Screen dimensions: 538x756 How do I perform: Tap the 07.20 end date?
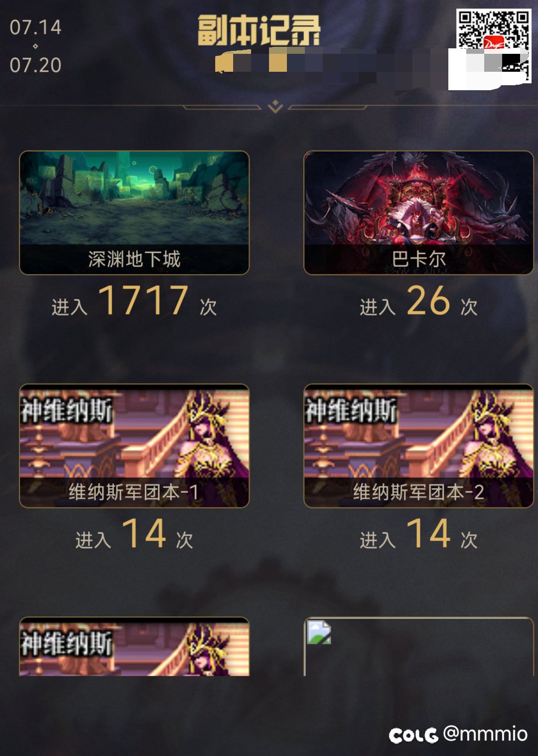coord(35,65)
